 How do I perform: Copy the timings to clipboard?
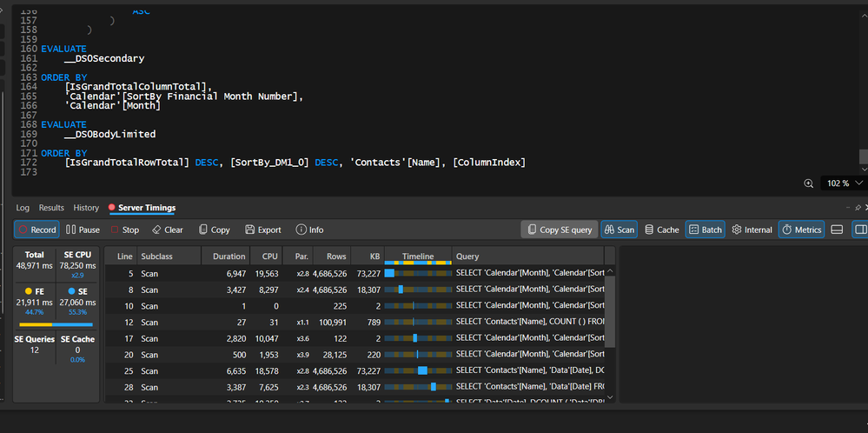[x=214, y=230]
